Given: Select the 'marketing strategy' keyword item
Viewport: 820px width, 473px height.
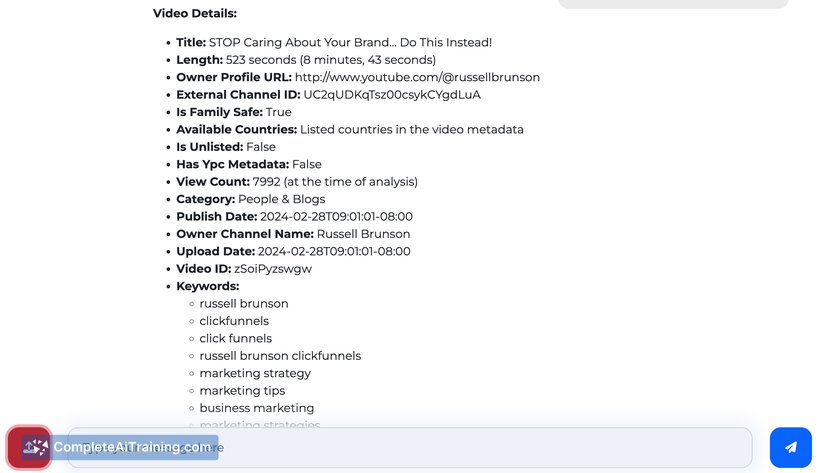Looking at the screenshot, I should pyautogui.click(x=255, y=374).
